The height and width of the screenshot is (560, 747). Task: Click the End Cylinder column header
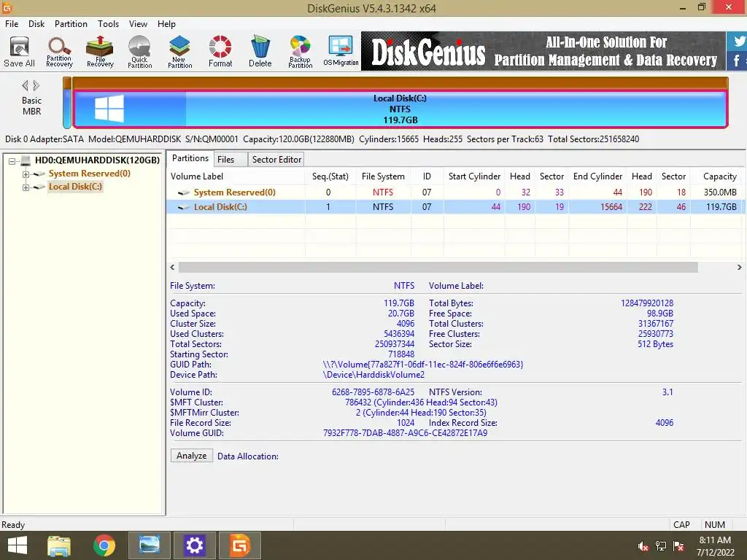(598, 176)
